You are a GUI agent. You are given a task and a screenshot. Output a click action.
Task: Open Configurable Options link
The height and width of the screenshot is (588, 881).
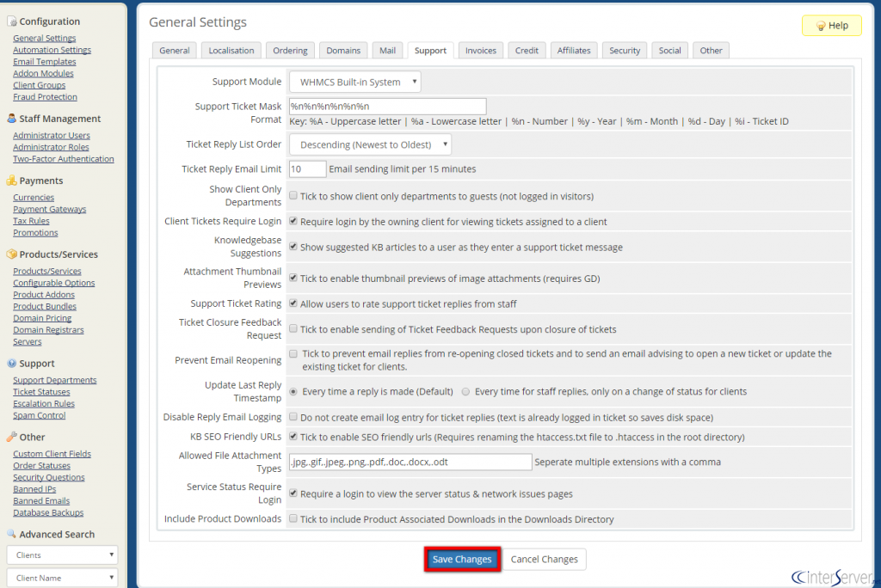[54, 283]
